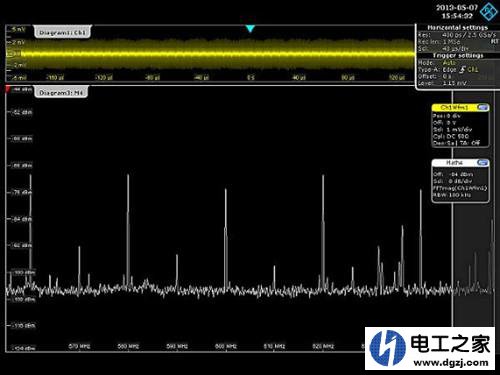Click the red corner marker of Diagram3
The width and height of the screenshot is (500, 375).
(8, 89)
